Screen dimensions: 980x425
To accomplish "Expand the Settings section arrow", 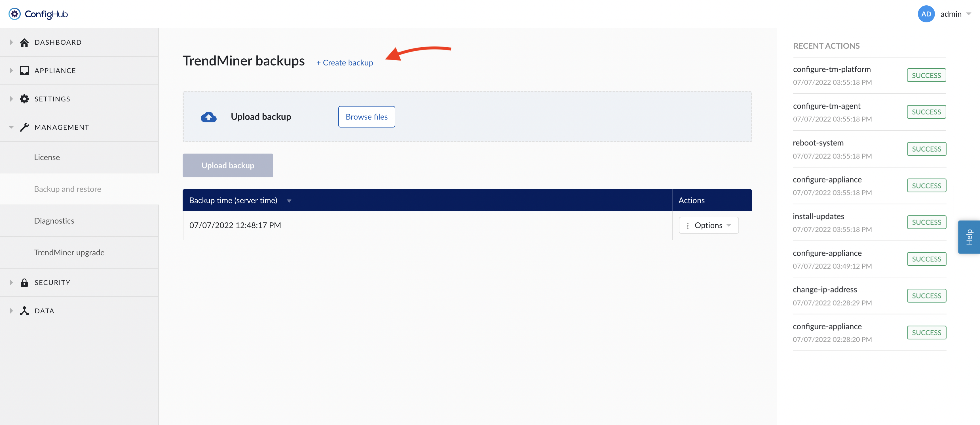I will click(x=11, y=99).
